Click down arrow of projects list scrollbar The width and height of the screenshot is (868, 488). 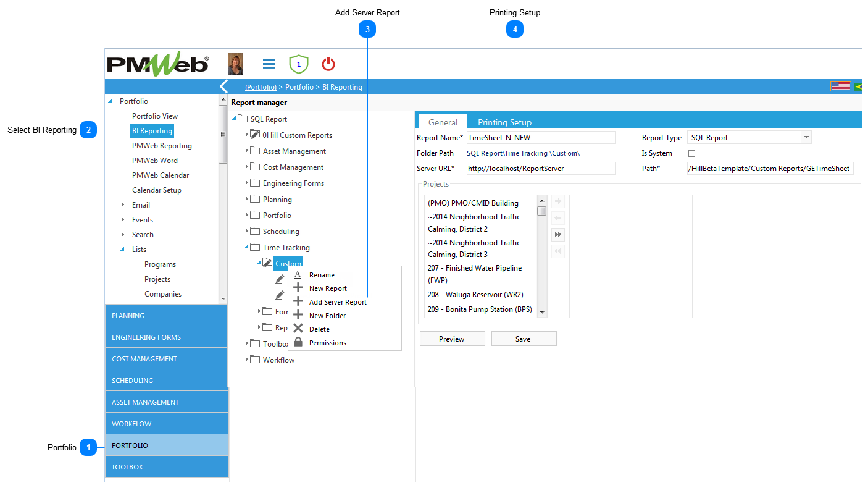(x=542, y=313)
